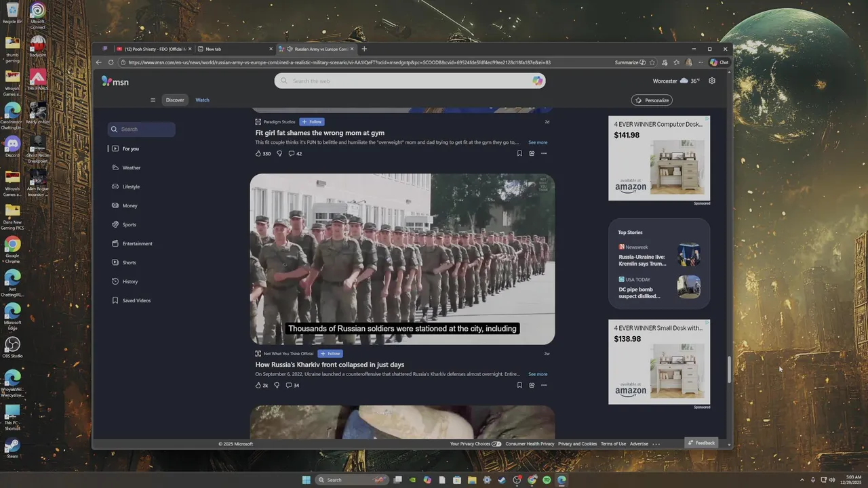Image resolution: width=868 pixels, height=488 pixels.
Task: Open more options for Fit girl video
Action: coord(544,153)
